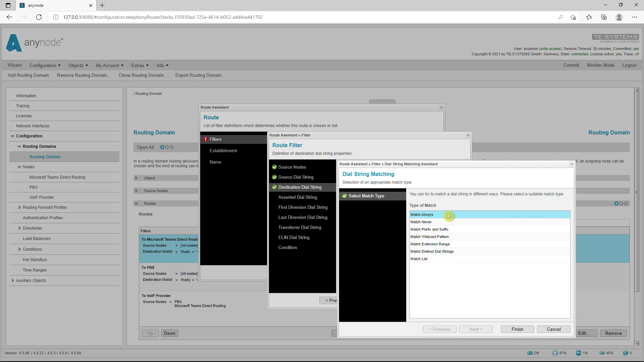Close the Dial String Matching Assistant dialog

pyautogui.click(x=572, y=164)
